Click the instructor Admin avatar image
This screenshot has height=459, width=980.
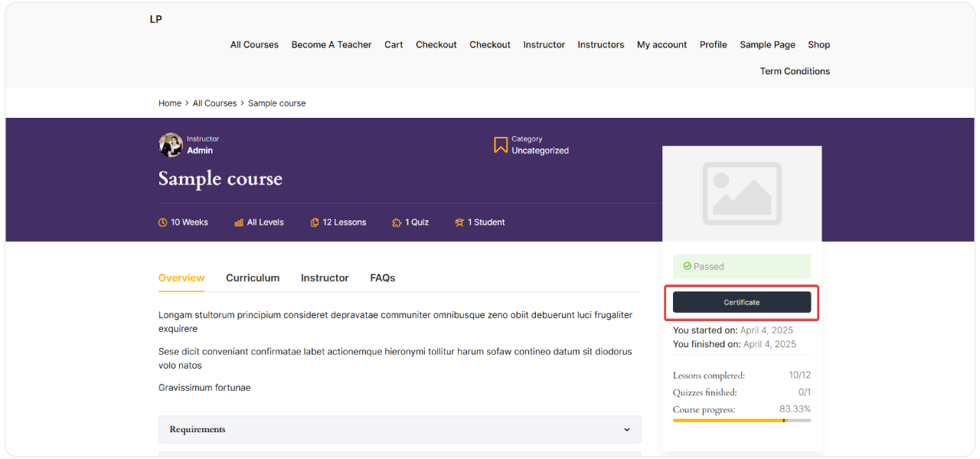coord(170,145)
